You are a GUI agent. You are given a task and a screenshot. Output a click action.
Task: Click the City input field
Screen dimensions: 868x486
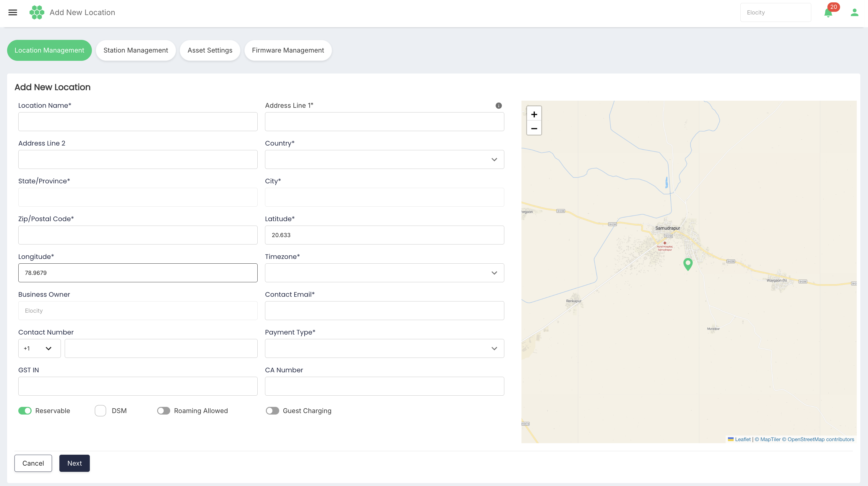pyautogui.click(x=384, y=197)
